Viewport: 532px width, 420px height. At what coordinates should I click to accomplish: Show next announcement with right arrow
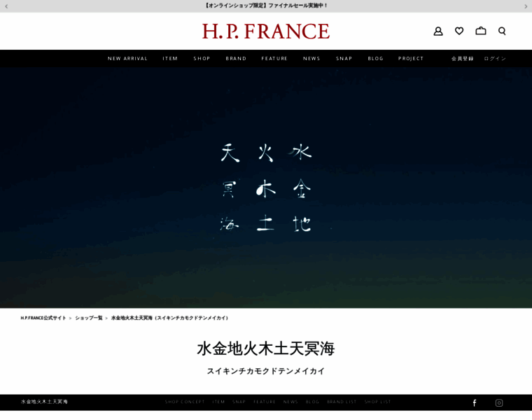(526, 6)
